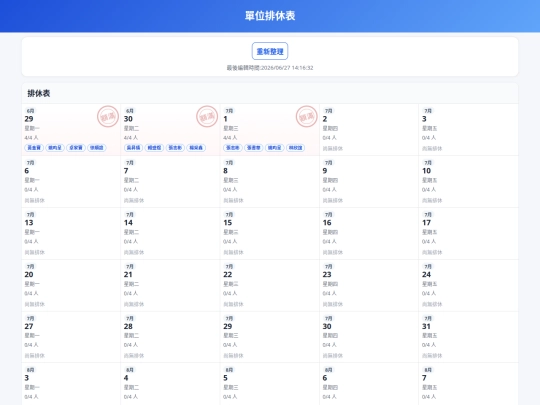Click first name chip under June 29
This screenshot has height=405, width=540.
(34, 148)
